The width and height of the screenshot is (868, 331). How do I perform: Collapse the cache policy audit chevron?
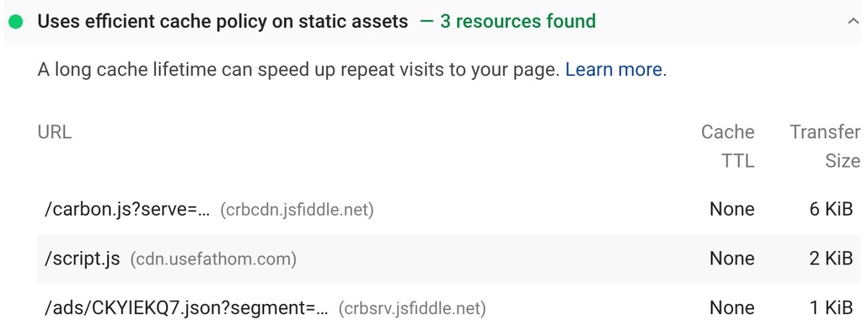tap(853, 22)
